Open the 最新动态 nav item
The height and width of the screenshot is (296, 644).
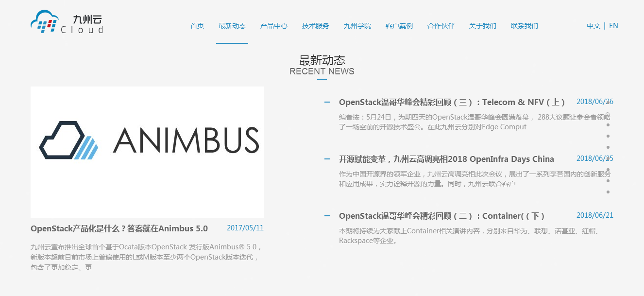point(232,26)
